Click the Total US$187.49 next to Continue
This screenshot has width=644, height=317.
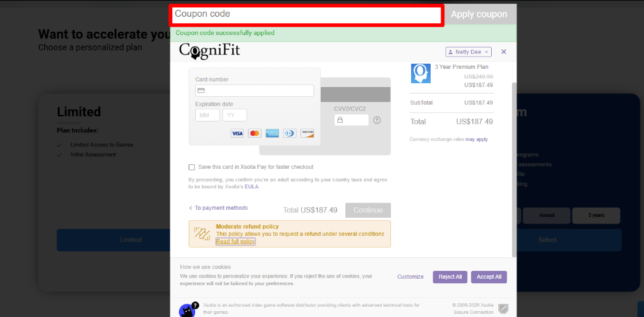tap(310, 210)
